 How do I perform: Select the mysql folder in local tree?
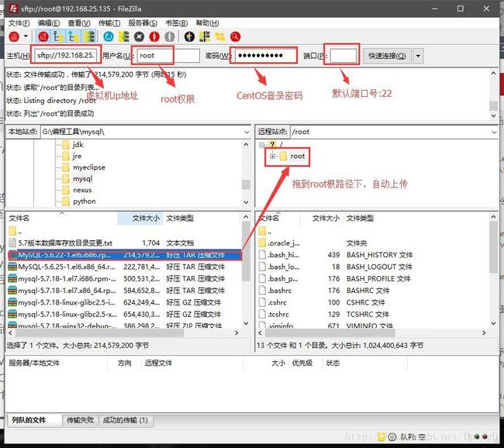pyautogui.click(x=82, y=179)
